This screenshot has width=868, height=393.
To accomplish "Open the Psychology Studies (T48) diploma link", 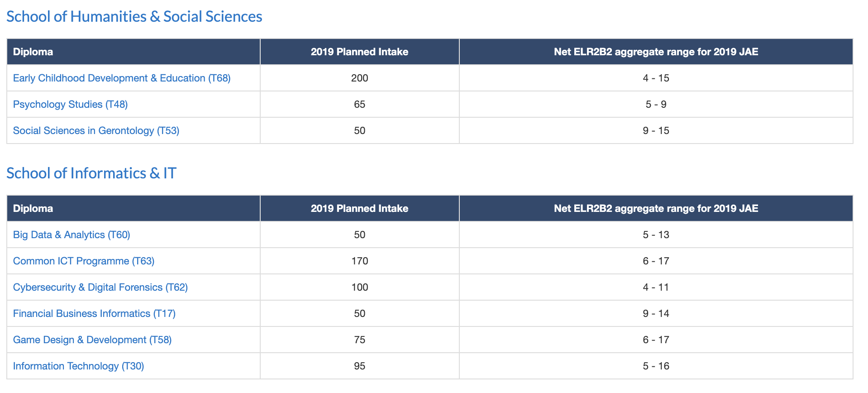I will pyautogui.click(x=70, y=105).
